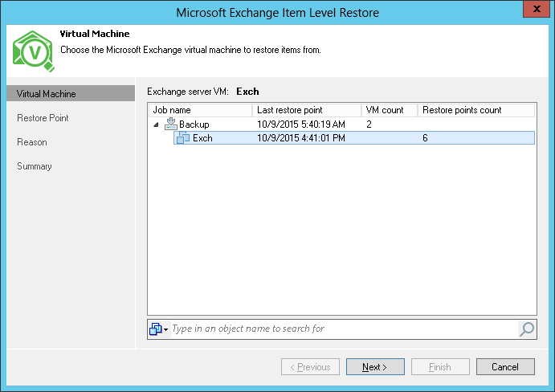Click the Next button
This screenshot has height=392, width=555.
click(375, 366)
